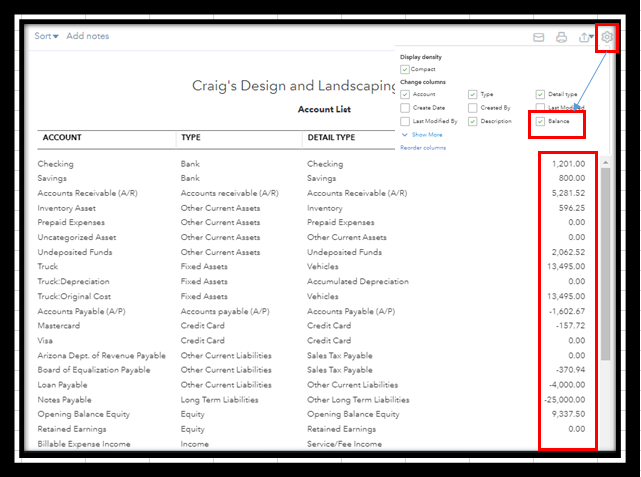Open the settings gear icon
This screenshot has width=641, height=477.
[607, 37]
